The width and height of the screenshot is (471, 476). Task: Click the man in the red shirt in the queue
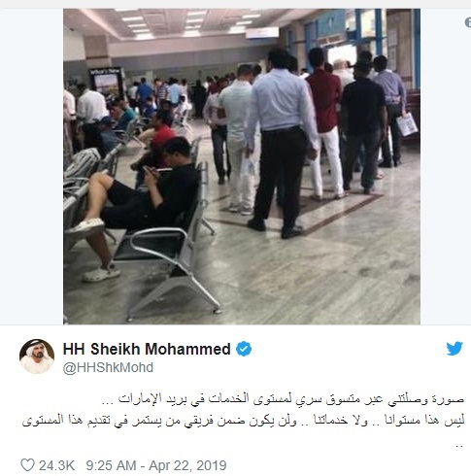(x=325, y=123)
